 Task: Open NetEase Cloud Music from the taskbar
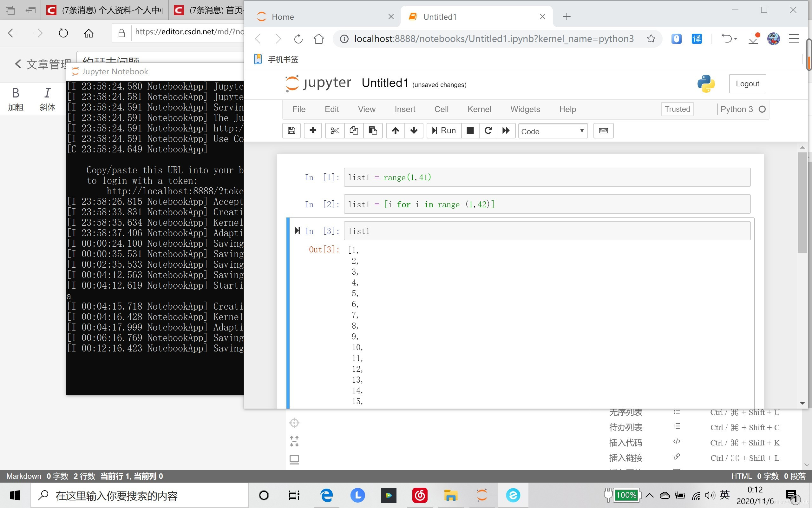coord(420,495)
